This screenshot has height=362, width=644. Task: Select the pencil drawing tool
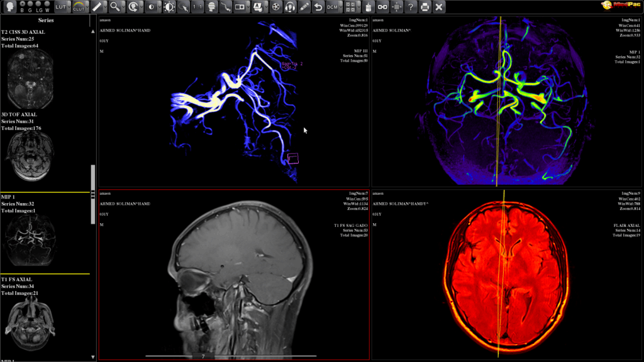tap(304, 7)
